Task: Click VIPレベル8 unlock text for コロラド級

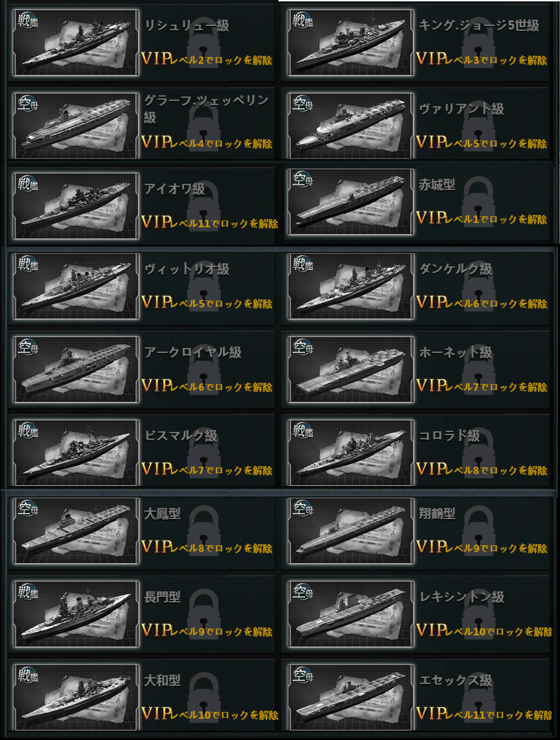Action: coord(482,468)
